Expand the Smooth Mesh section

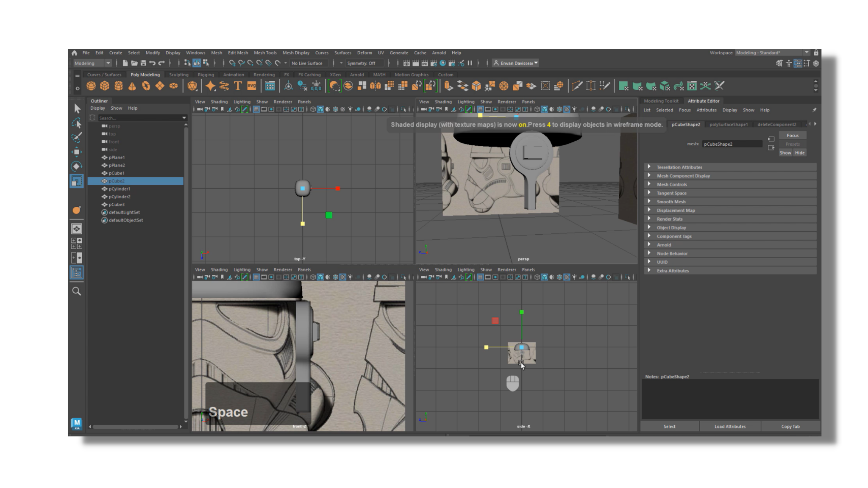point(731,202)
